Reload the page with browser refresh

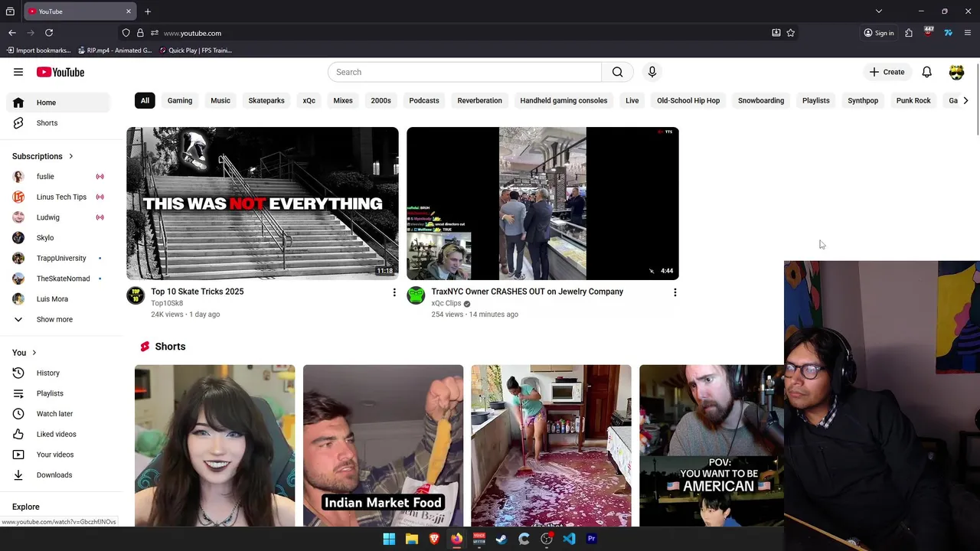[x=49, y=33]
